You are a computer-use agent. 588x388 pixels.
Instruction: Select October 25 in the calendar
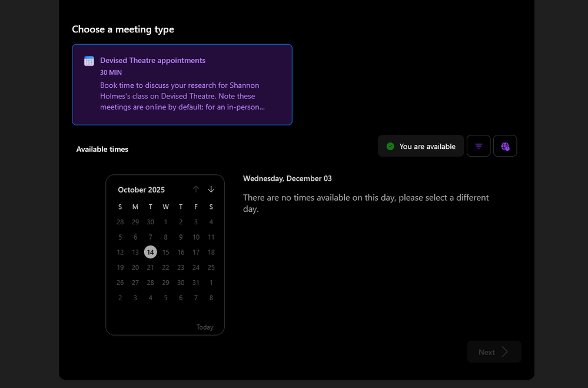point(211,267)
